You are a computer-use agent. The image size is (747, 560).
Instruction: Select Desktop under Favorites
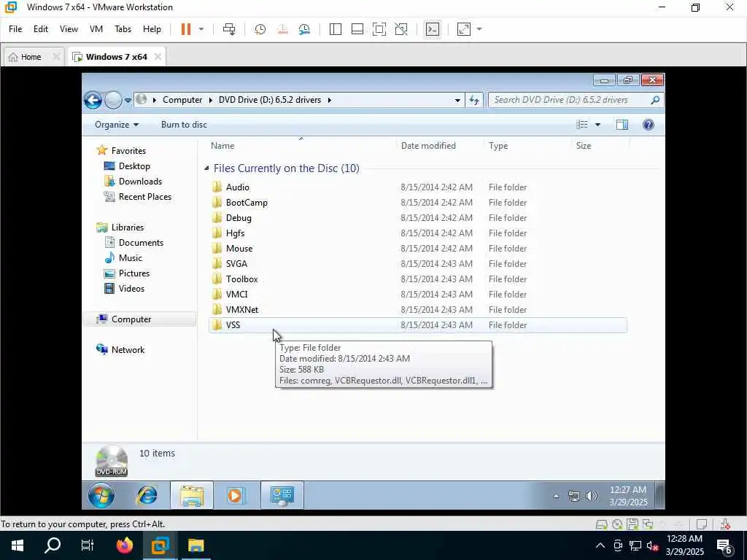[x=134, y=166]
